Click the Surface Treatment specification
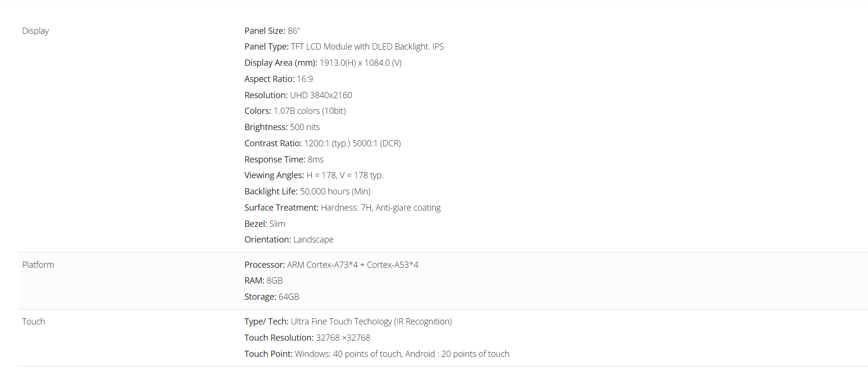The height and width of the screenshot is (375, 868). click(x=342, y=208)
